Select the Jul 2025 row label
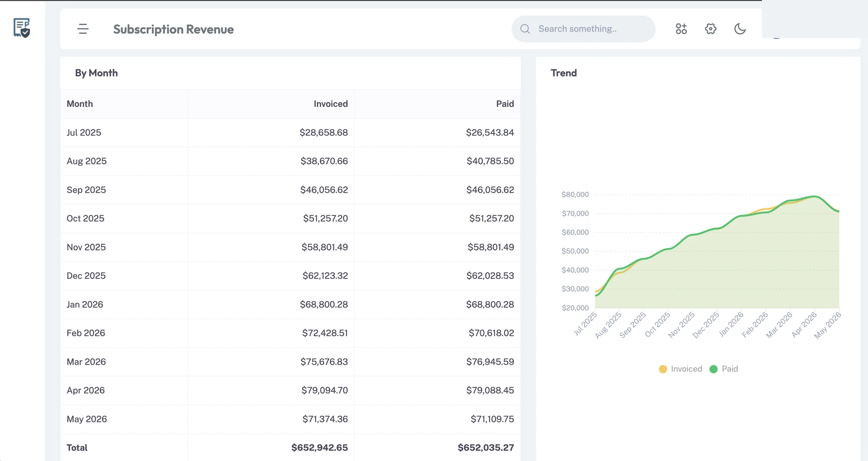 (x=84, y=132)
